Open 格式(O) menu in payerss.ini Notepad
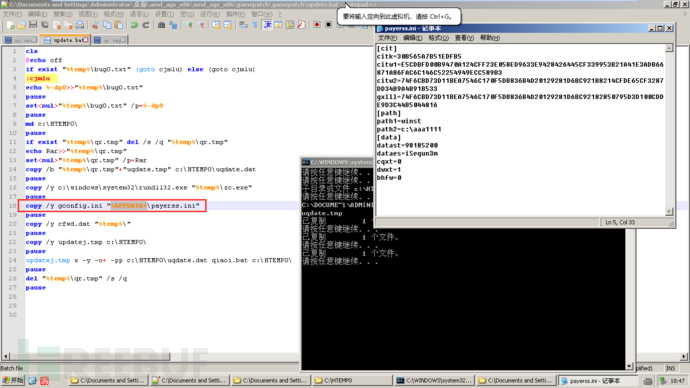The height and width of the screenshot is (388, 690). (x=438, y=38)
